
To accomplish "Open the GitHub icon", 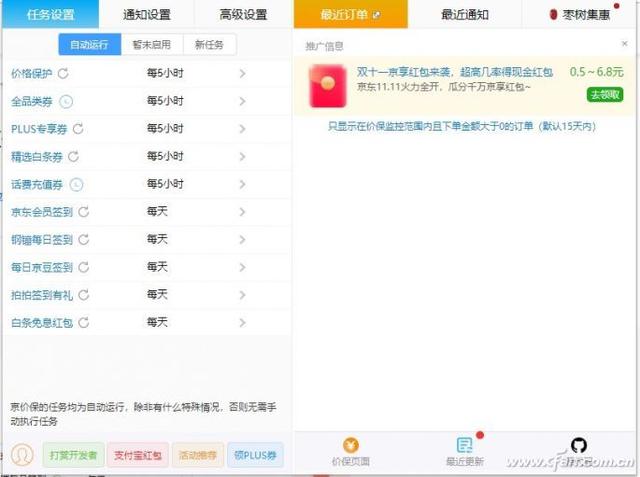I will pos(579,445).
